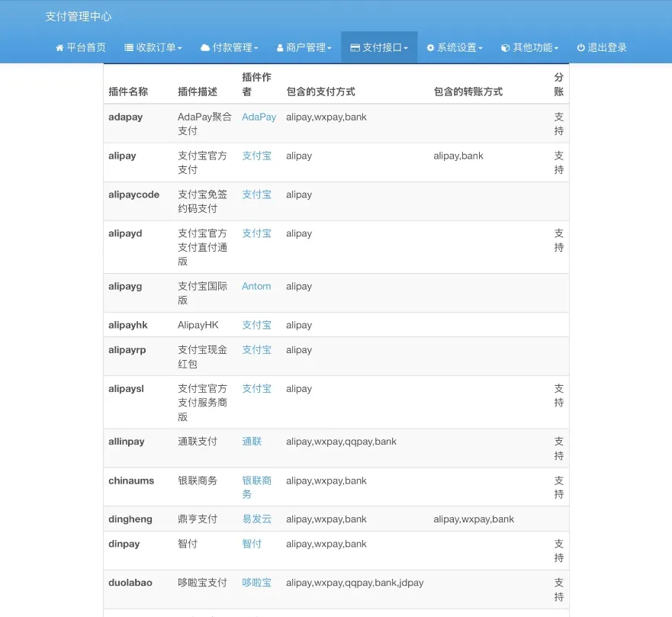The height and width of the screenshot is (617, 672).
Task: Select the chinaums plugin name
Action: pyautogui.click(x=131, y=480)
